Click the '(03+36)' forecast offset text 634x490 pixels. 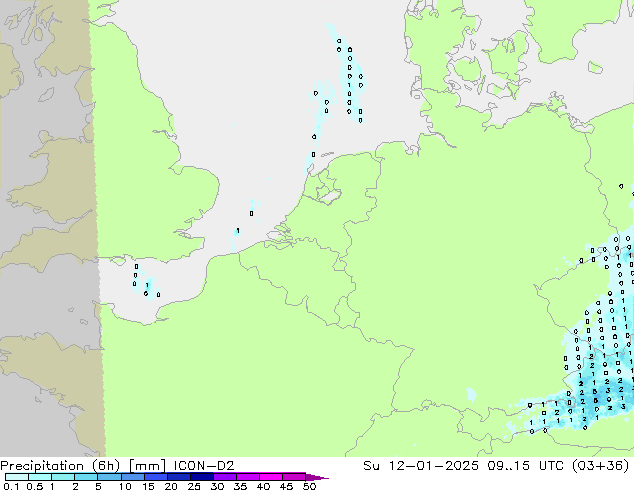click(602, 466)
